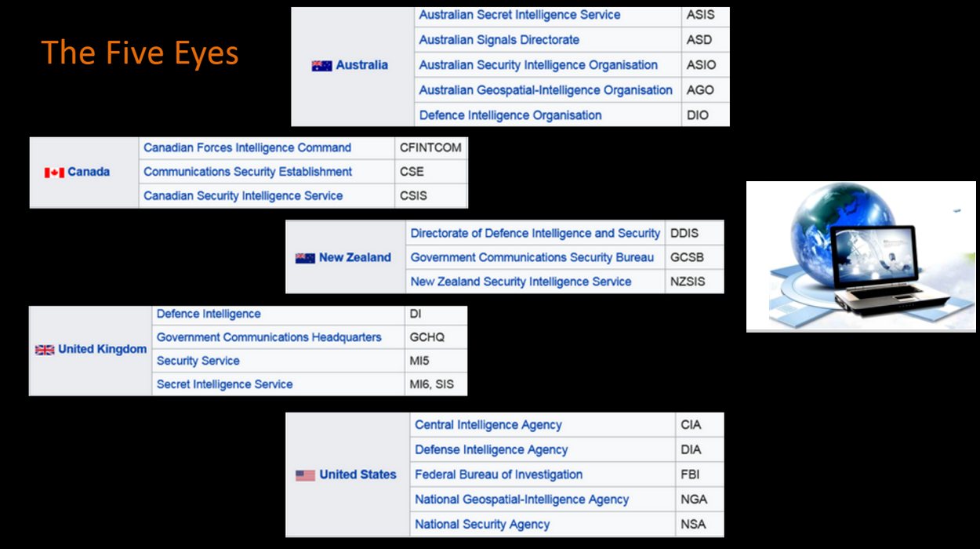
Task: Select the ASD abbreviation cell
Action: [705, 40]
